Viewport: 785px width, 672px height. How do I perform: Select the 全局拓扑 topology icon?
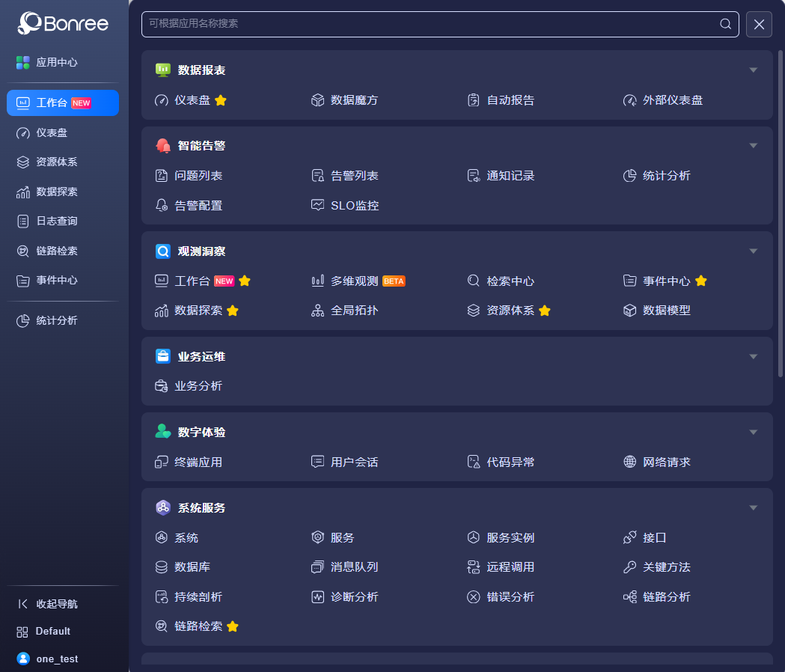tap(317, 311)
